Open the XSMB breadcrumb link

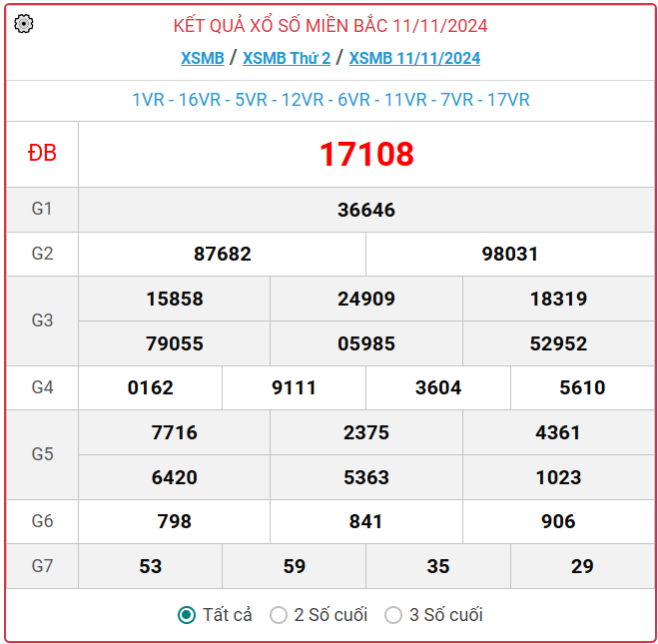coord(202,58)
